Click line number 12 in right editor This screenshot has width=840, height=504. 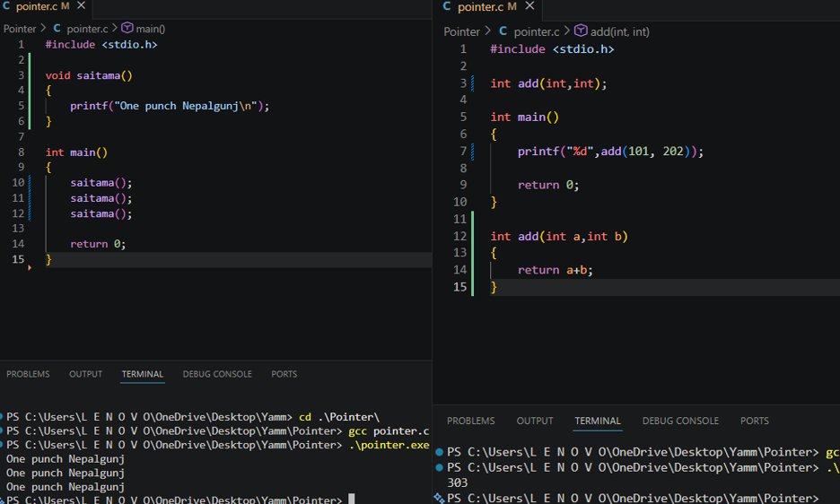459,236
